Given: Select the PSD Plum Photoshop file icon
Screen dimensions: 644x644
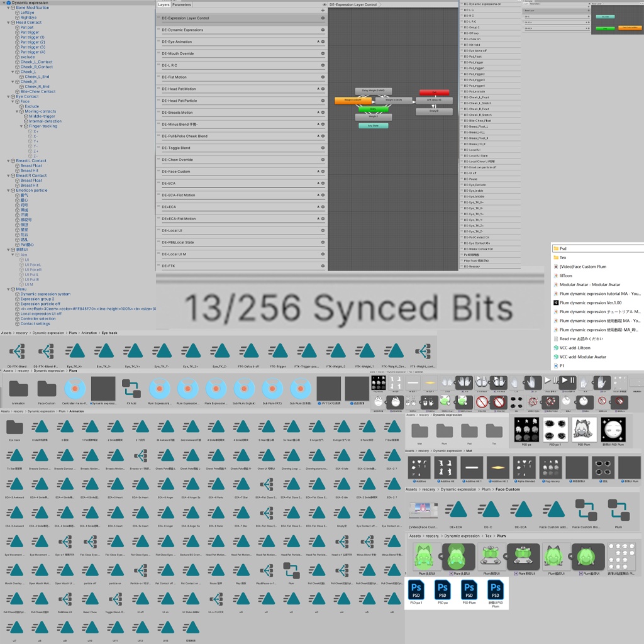Looking at the screenshot, I should [x=469, y=590].
